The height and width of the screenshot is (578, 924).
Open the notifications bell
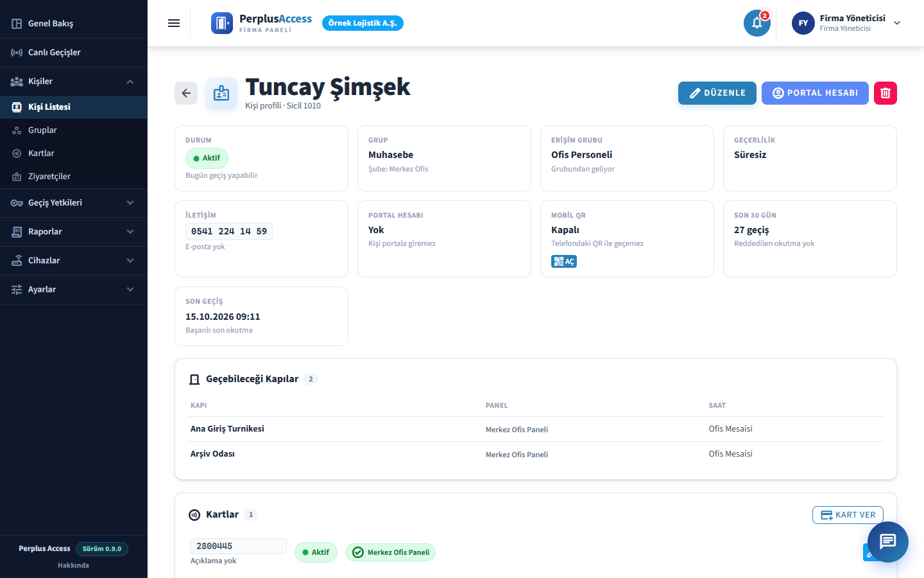757,23
